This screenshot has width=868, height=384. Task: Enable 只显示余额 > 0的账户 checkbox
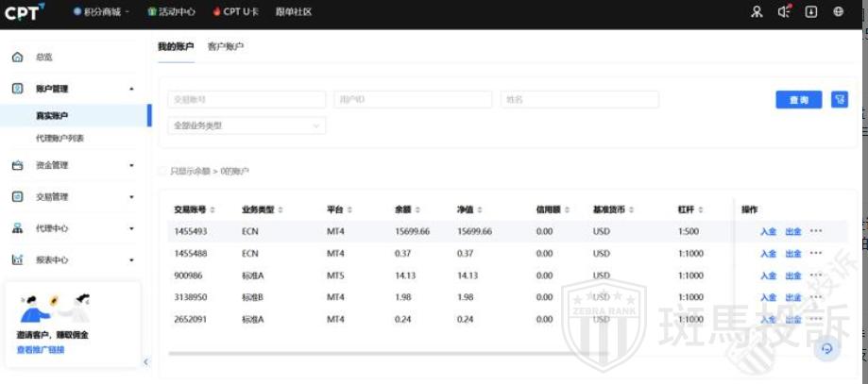pyautogui.click(x=162, y=171)
